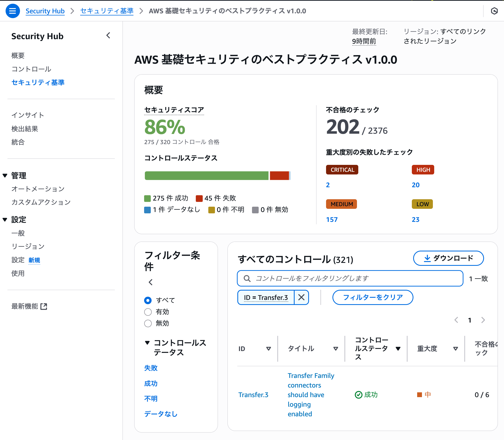Filter by 失敗 control status

pyautogui.click(x=151, y=368)
